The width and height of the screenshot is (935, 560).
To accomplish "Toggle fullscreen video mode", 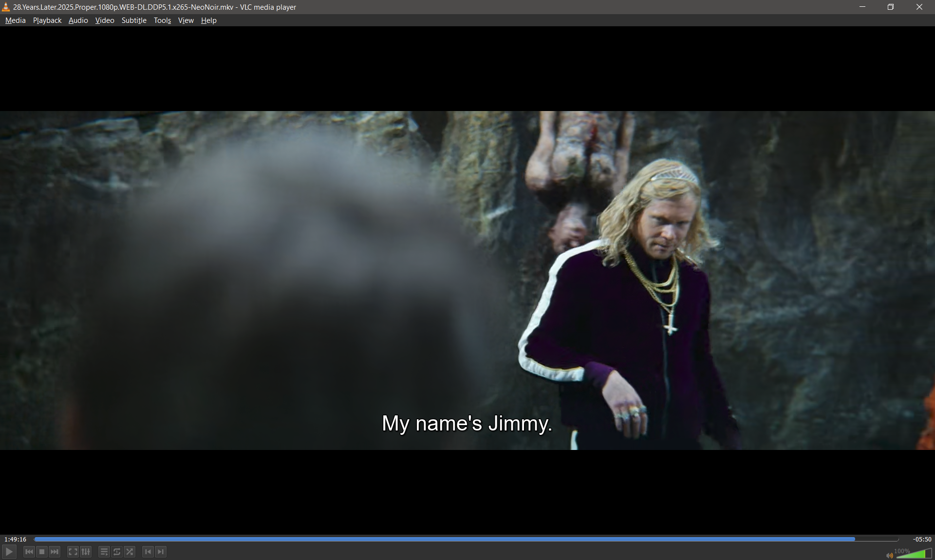I will [73, 552].
